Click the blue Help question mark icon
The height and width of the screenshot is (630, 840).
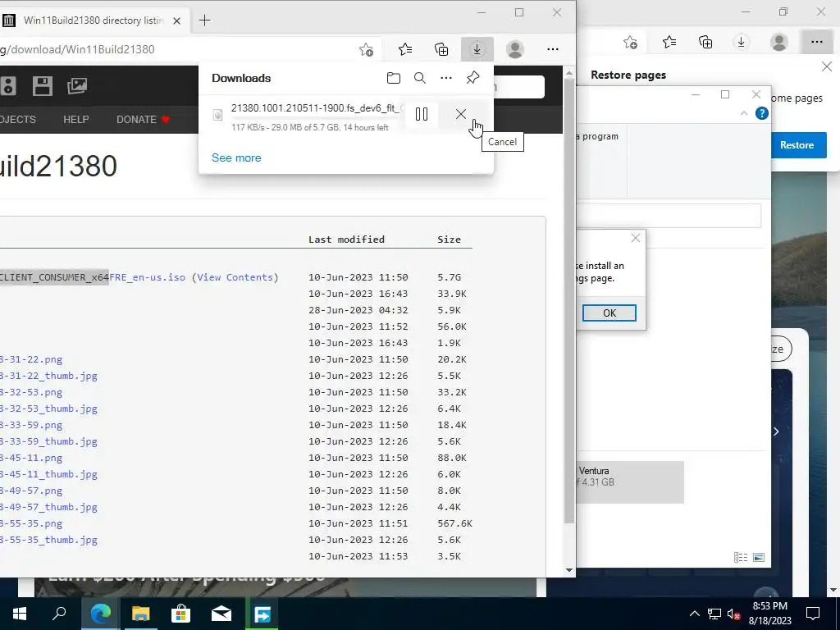(761, 113)
